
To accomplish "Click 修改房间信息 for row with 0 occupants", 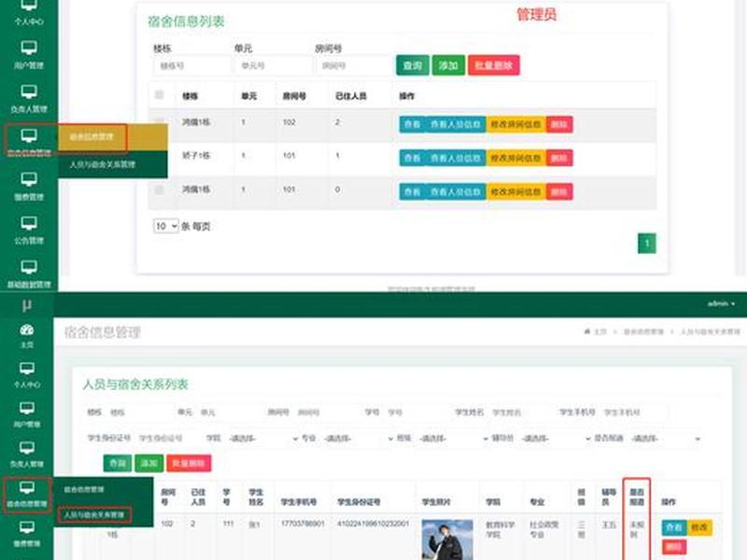I will [516, 192].
